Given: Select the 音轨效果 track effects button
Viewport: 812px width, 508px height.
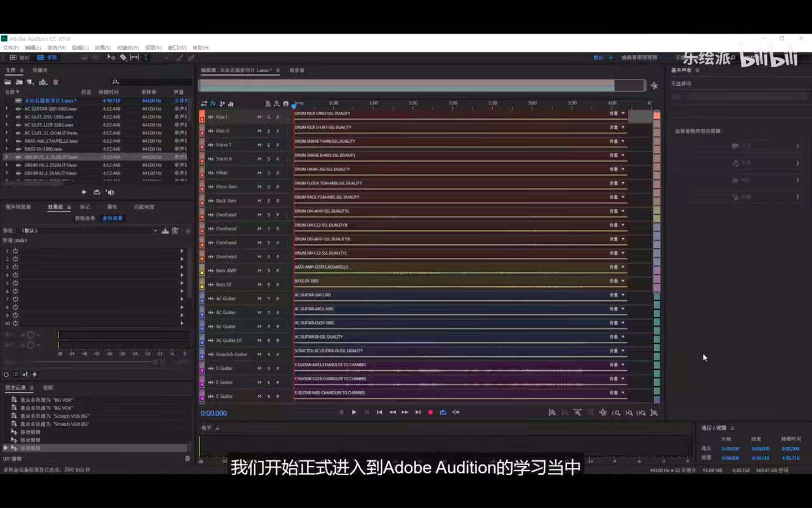Looking at the screenshot, I should [x=112, y=218].
